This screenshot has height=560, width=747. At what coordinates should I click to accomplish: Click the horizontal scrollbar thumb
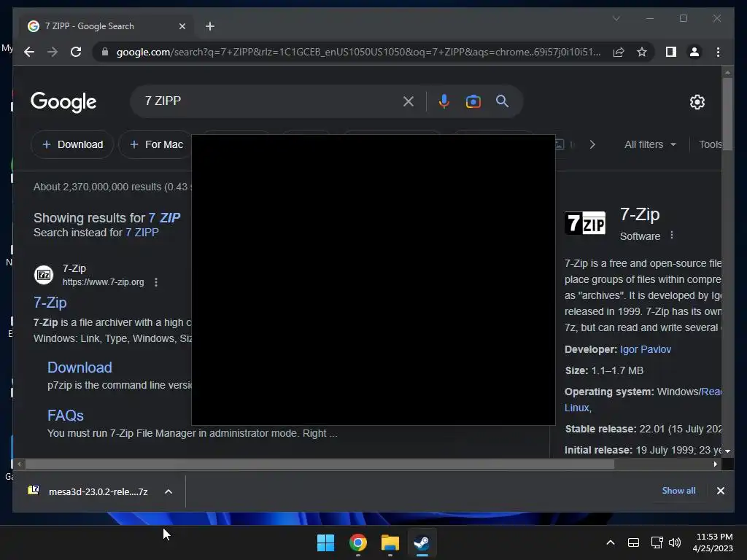(x=320, y=464)
